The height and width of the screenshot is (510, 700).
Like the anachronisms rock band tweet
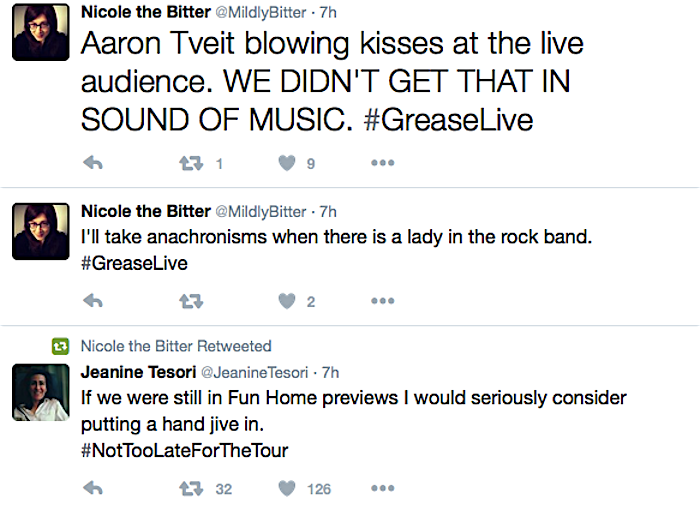click(287, 301)
